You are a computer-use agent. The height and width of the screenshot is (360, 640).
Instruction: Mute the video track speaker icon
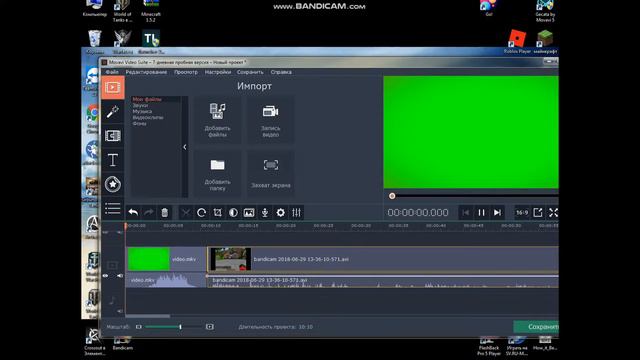[120, 276]
